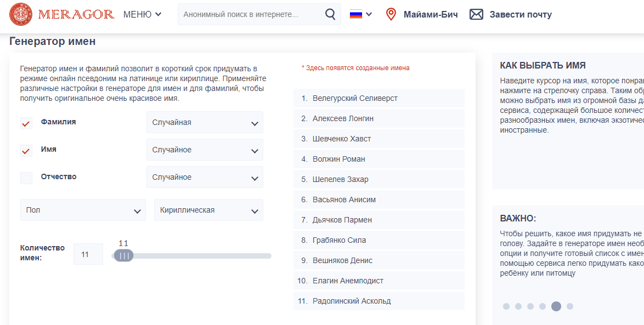Click the Майами-Бич location link
644x325 pixels.
pyautogui.click(x=431, y=14)
